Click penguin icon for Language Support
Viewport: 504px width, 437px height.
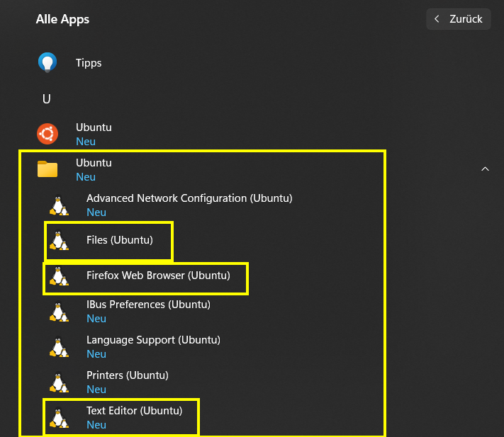59,347
